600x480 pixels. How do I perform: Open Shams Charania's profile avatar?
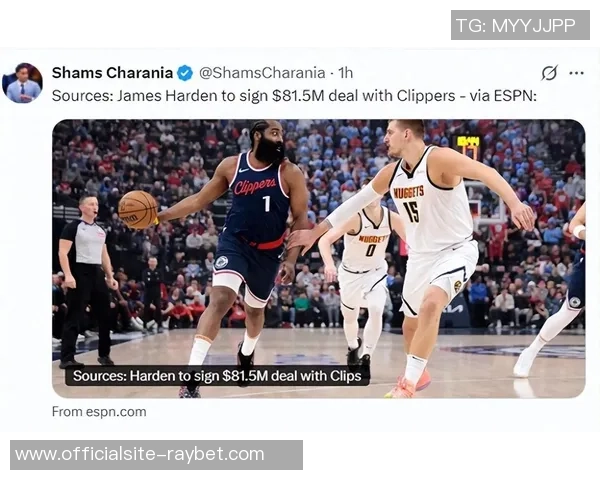click(x=22, y=83)
